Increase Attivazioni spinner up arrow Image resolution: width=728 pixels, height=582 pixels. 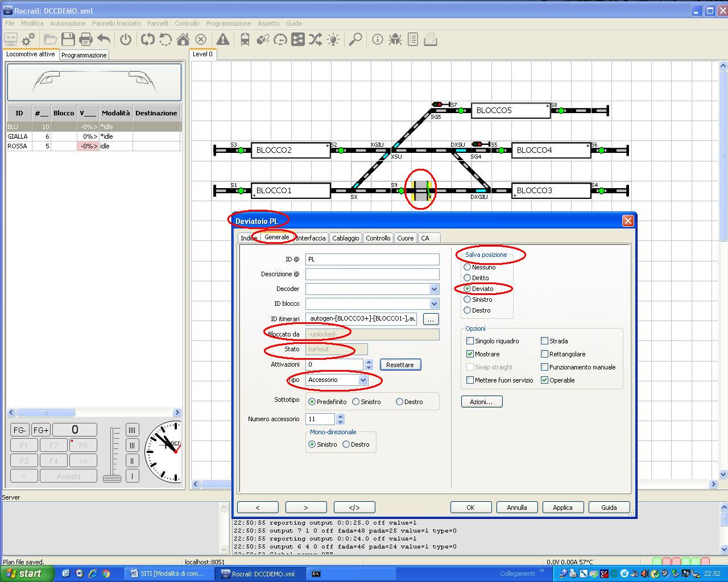coord(369,361)
